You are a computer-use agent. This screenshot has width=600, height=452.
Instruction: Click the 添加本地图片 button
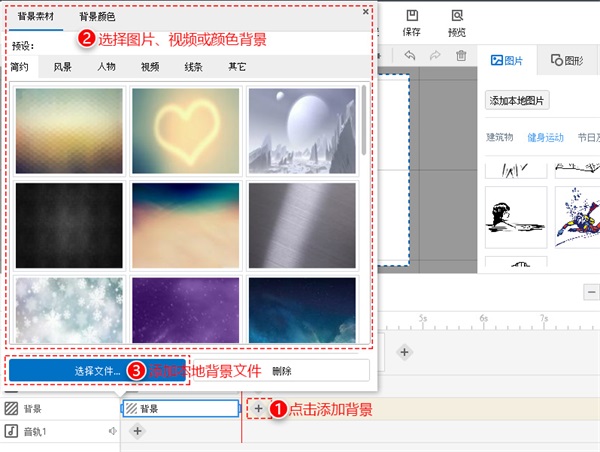517,101
